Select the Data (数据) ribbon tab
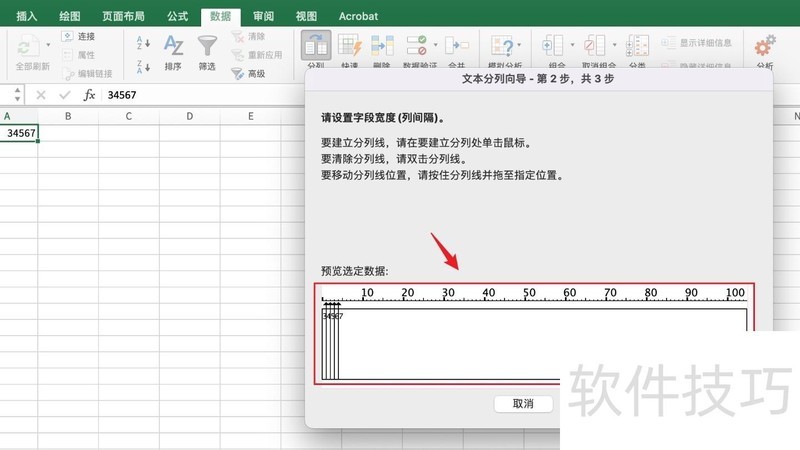The width and height of the screenshot is (800, 450). coord(220,16)
